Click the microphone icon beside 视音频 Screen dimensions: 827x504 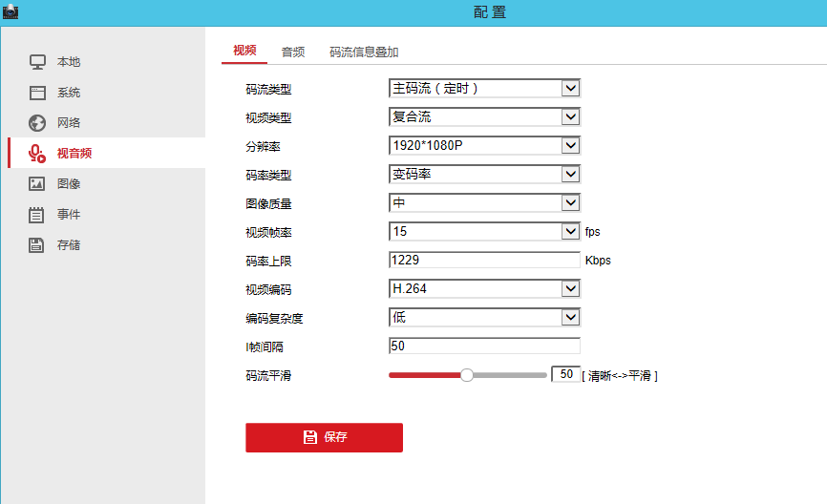(x=37, y=154)
